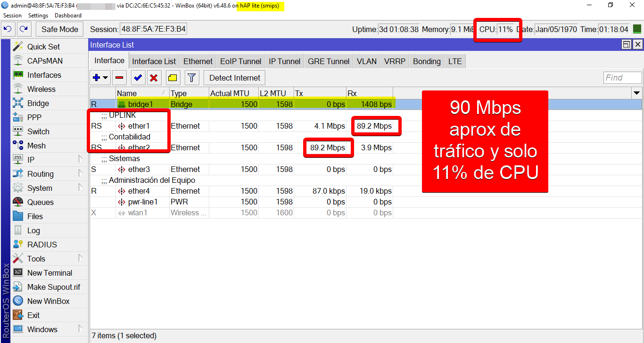Open the Settings menu
The image size is (644, 343).
click(x=38, y=16)
